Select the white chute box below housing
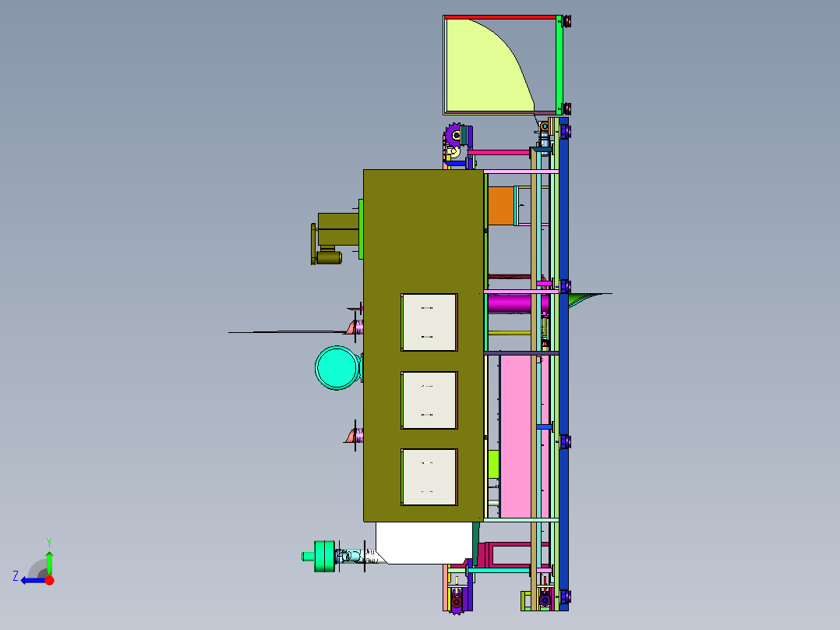 [x=424, y=543]
